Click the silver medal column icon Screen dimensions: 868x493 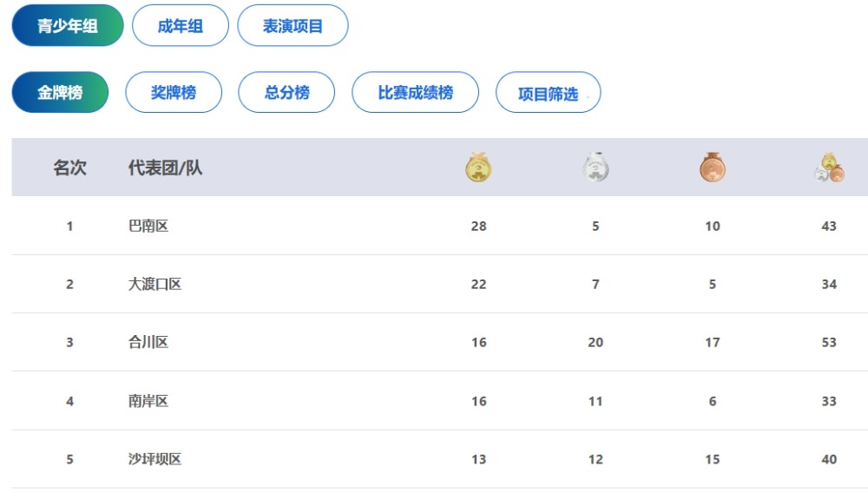tap(595, 168)
